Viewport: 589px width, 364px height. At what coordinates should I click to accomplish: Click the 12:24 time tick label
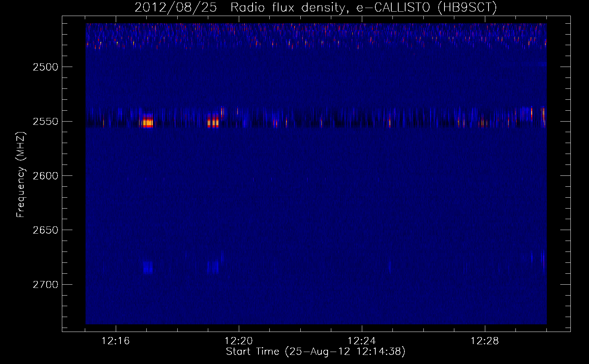[362, 341]
